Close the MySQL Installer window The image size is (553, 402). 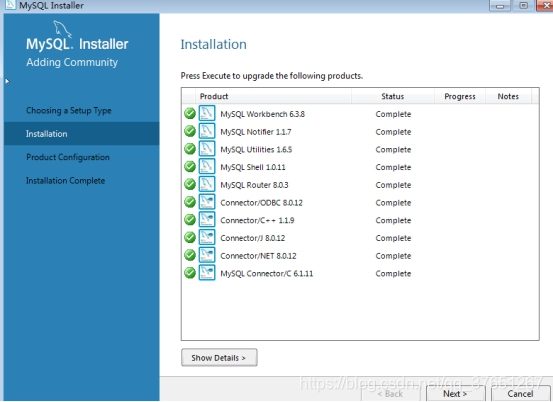point(545,5)
